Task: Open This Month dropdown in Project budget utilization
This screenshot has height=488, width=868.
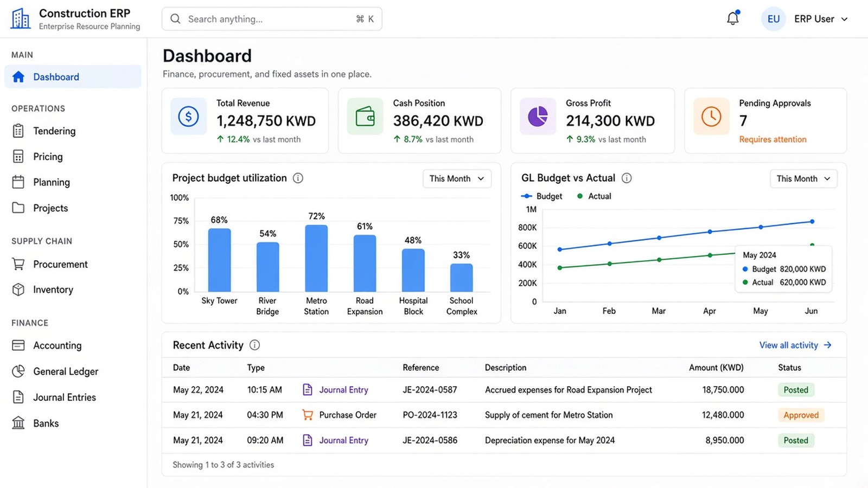Action: point(457,178)
